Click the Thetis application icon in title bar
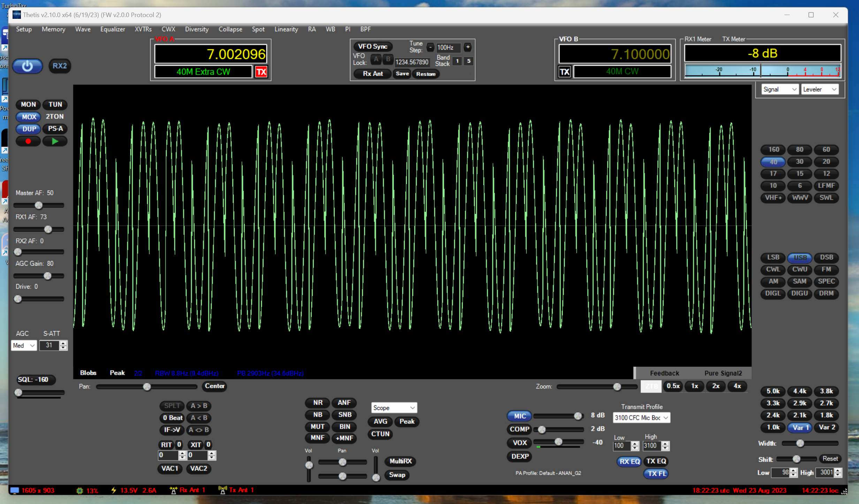Viewport: 859px width, 504px height. click(16, 15)
